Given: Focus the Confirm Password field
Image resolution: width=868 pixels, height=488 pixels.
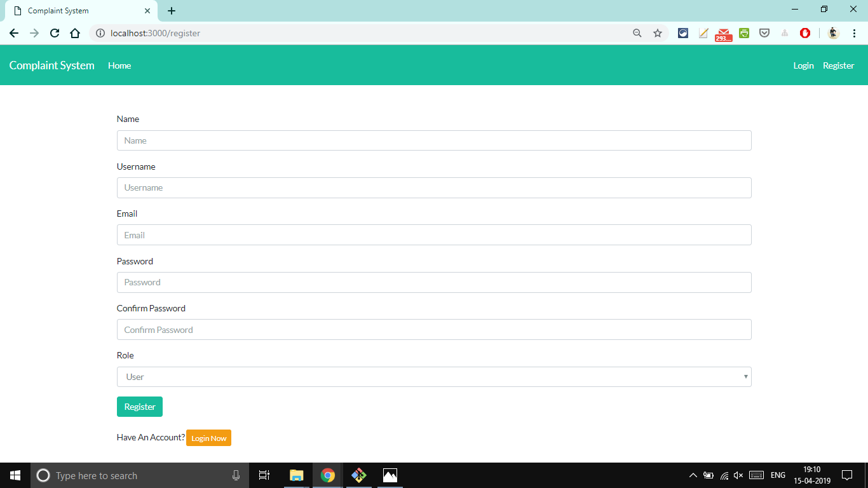Looking at the screenshot, I should (x=434, y=330).
